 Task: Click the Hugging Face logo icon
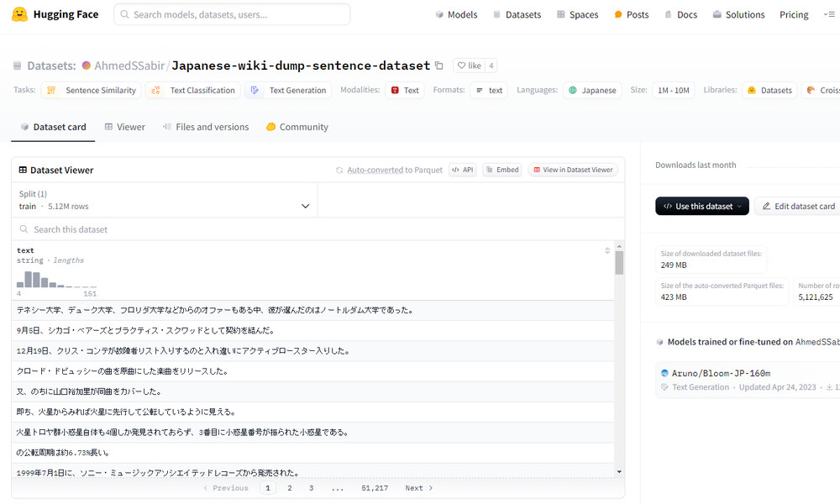tap(19, 14)
